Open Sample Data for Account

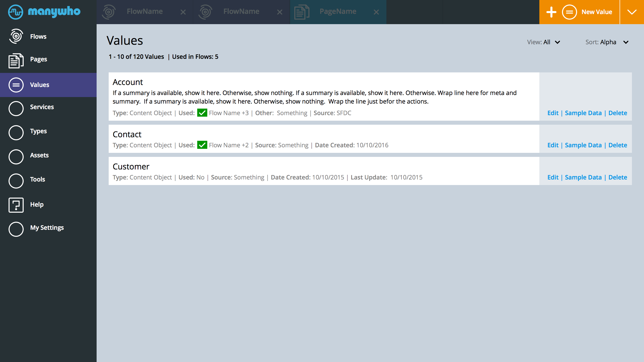[x=583, y=113]
